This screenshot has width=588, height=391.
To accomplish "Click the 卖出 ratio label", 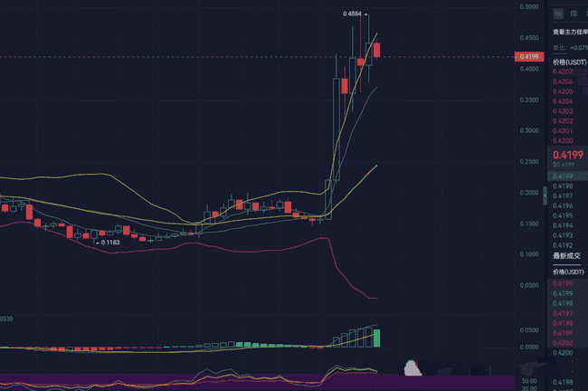I will 559,47.
